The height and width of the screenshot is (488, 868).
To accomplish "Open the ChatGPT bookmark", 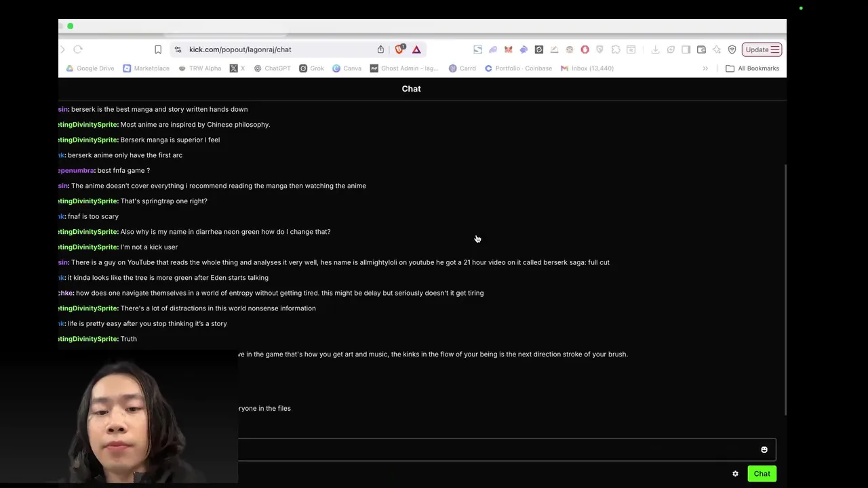I will [x=272, y=68].
